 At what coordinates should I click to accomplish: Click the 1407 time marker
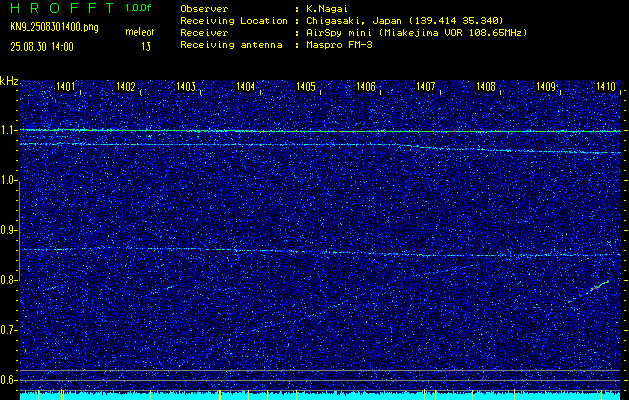click(x=426, y=86)
